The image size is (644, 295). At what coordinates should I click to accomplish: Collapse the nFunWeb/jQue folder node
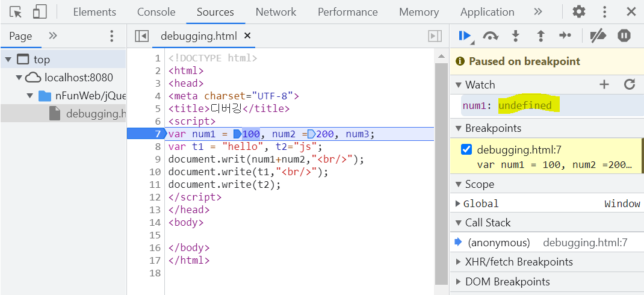[29, 96]
